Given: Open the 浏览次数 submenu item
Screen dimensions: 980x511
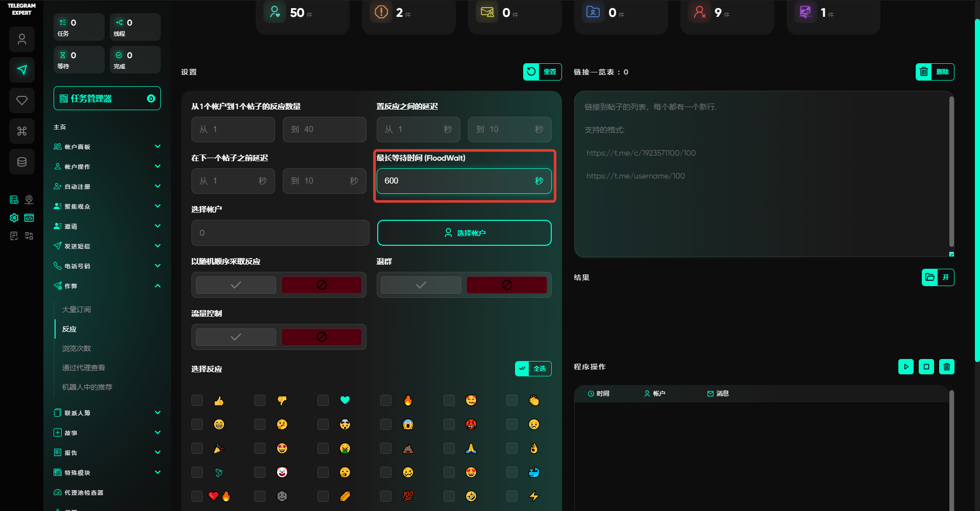Looking at the screenshot, I should click(77, 348).
